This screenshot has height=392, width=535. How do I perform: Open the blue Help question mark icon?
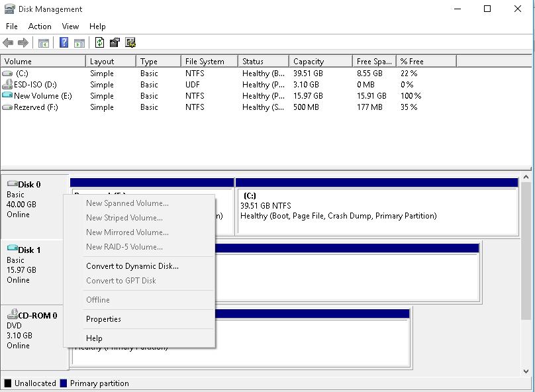(64, 42)
